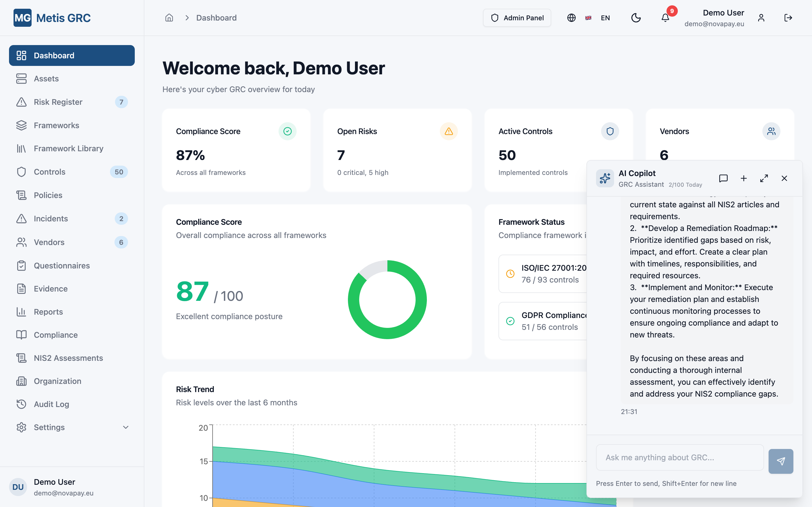The width and height of the screenshot is (812, 507).
Task: Click the home breadcrumb icon
Action: pyautogui.click(x=169, y=18)
